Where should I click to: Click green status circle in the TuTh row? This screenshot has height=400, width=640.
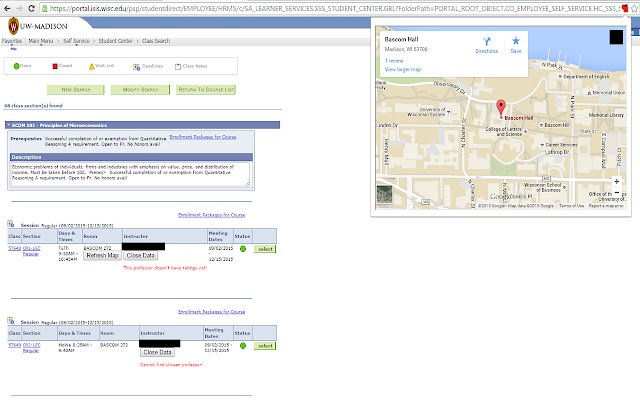pyautogui.click(x=243, y=249)
